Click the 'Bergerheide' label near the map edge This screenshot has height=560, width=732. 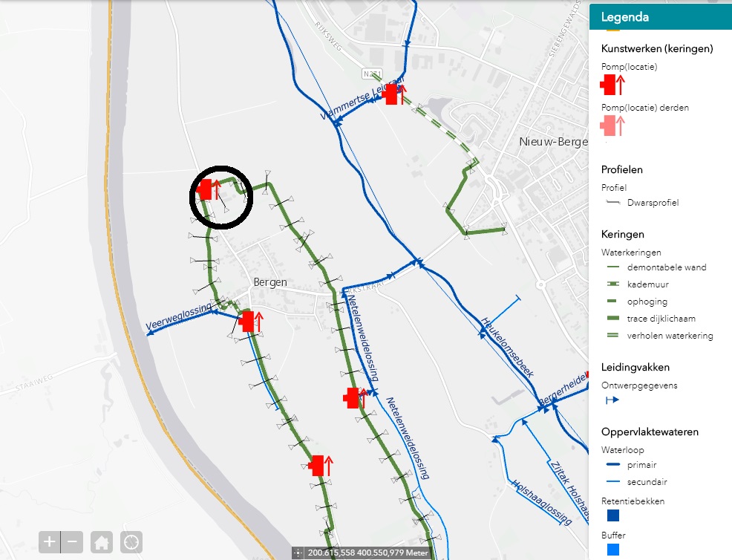563,390
